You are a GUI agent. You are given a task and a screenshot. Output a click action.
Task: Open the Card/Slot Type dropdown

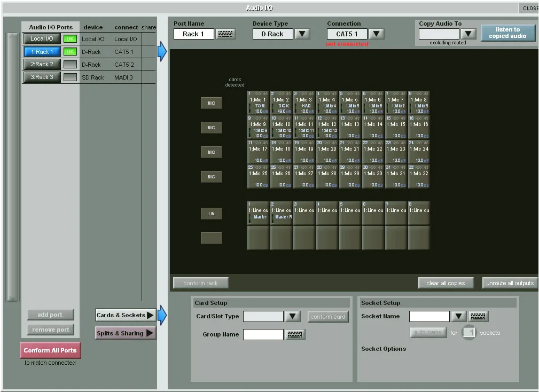(x=293, y=316)
